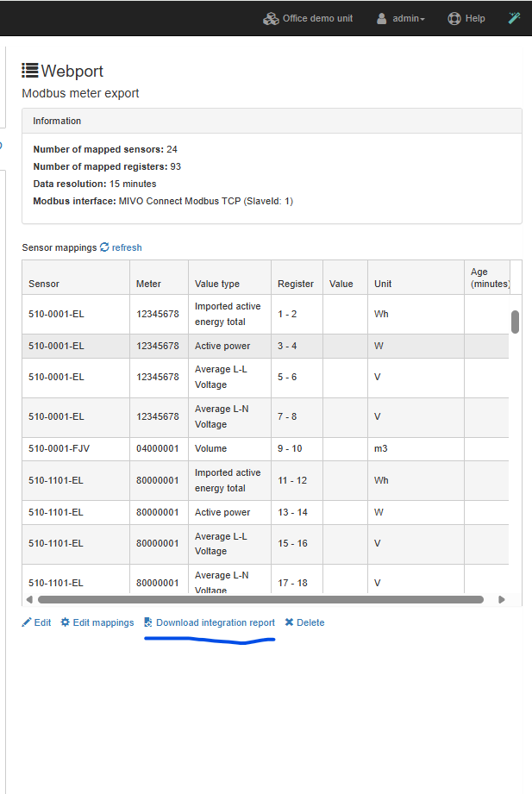The image size is (532, 794).
Task: Click the Value column header
Action: tap(345, 278)
